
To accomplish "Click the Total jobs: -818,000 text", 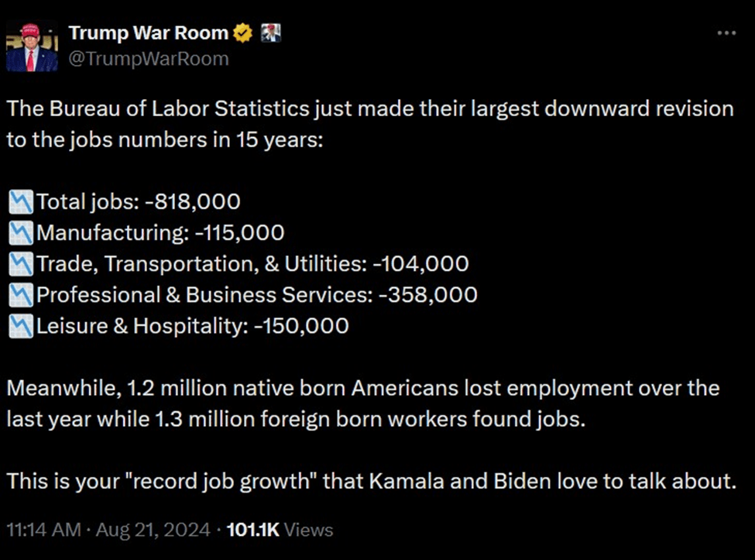I will [138, 202].
